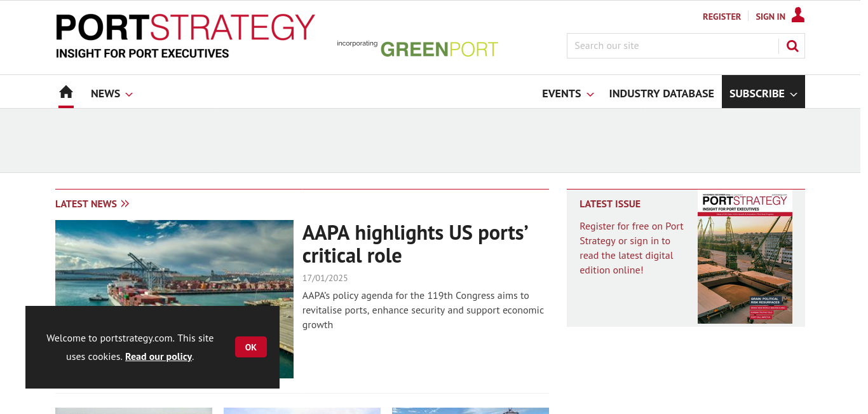Click in the Search our site field
Image resolution: width=868 pixels, height=414 pixels.
tap(672, 46)
